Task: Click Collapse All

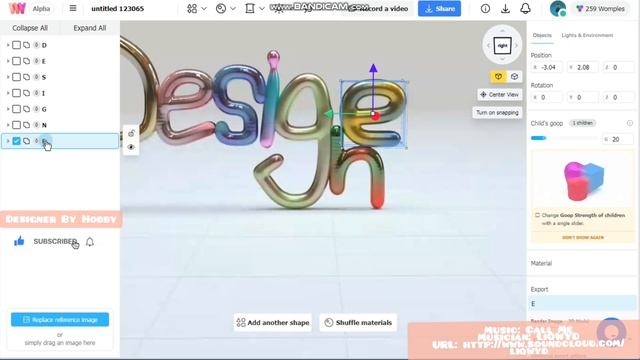Action: click(30, 28)
